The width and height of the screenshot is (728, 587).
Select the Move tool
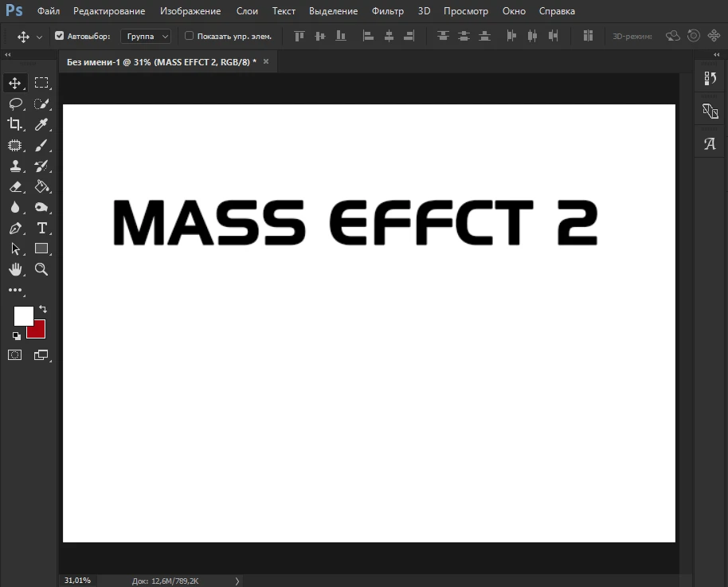(x=15, y=82)
